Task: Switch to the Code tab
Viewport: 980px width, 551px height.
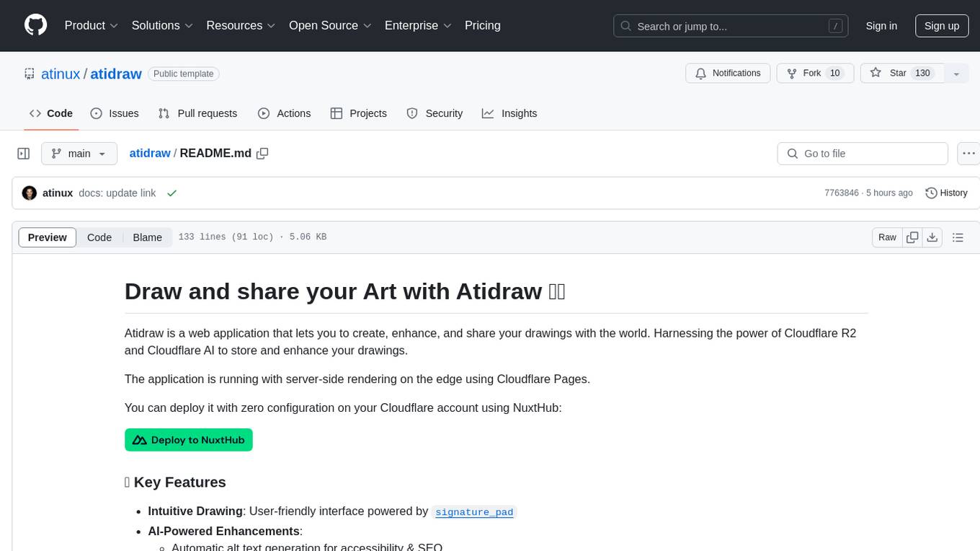Action: coord(51,113)
